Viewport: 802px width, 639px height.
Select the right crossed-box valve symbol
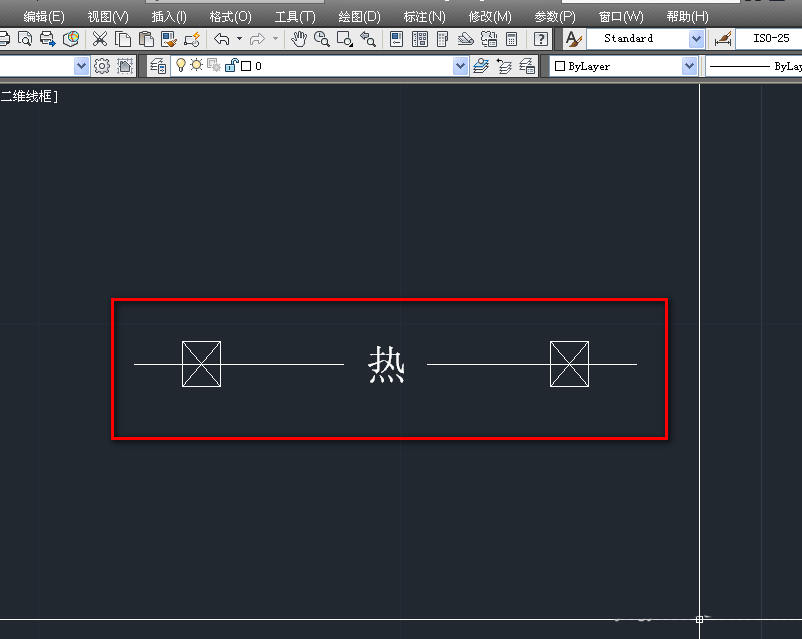(569, 364)
